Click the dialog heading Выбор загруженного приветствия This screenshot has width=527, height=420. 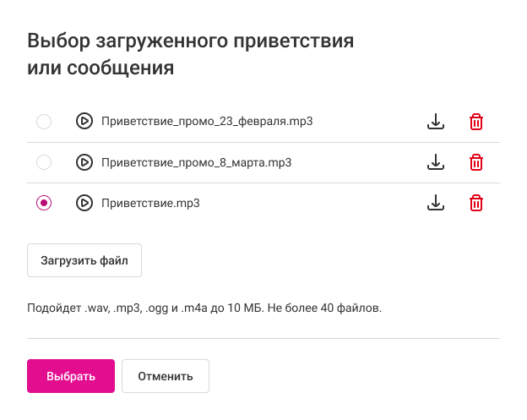click(190, 41)
